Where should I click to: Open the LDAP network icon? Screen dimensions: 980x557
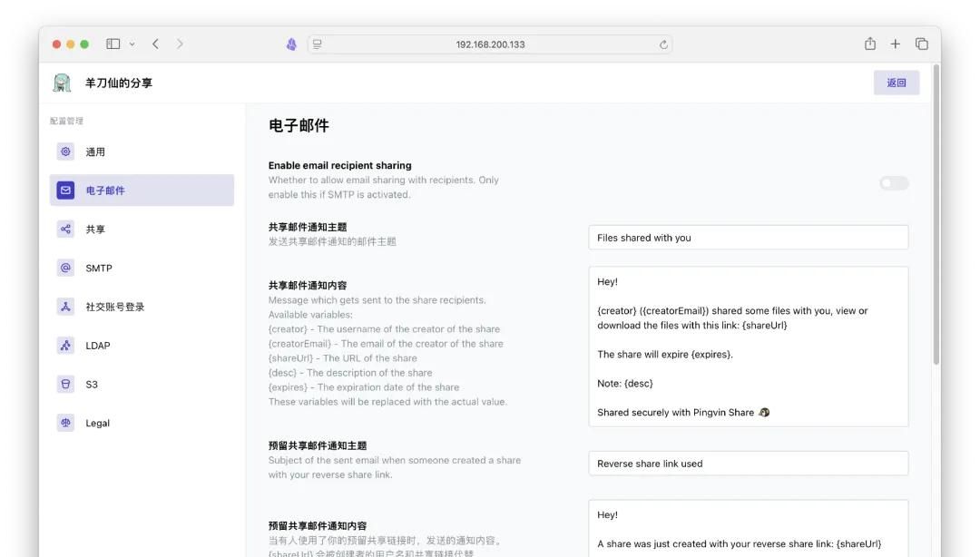(64, 345)
